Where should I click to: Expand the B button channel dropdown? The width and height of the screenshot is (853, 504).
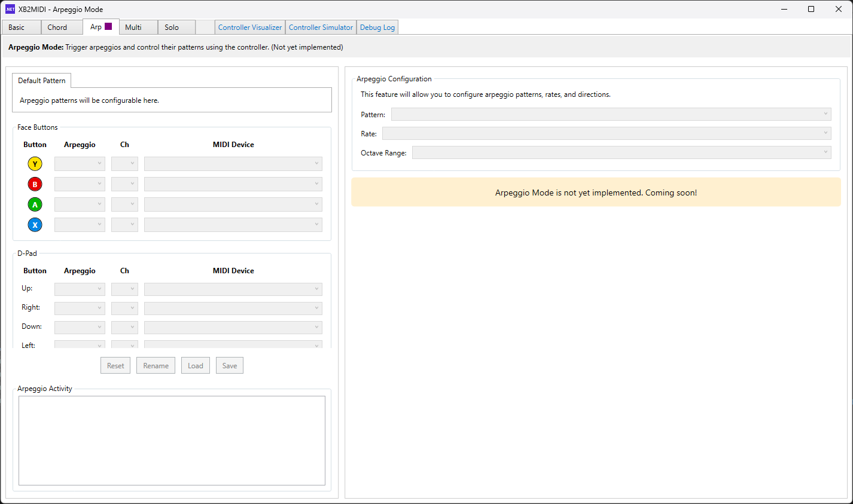124,184
